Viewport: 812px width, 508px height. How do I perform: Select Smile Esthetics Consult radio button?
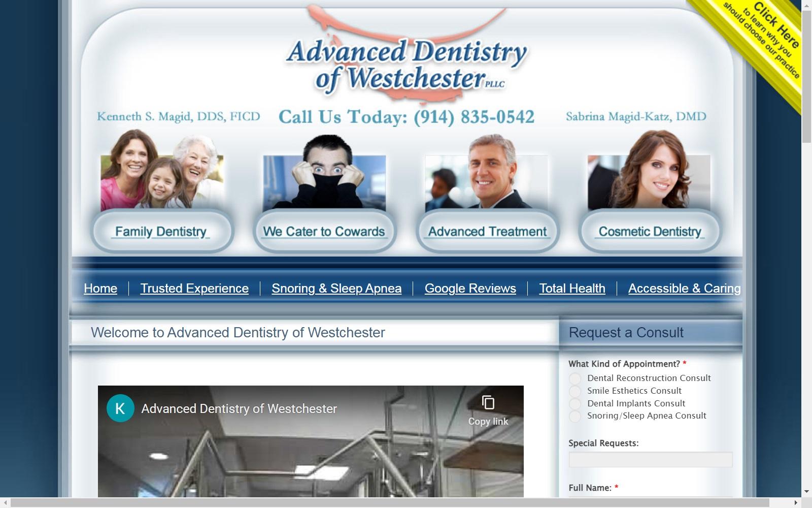[x=575, y=391]
